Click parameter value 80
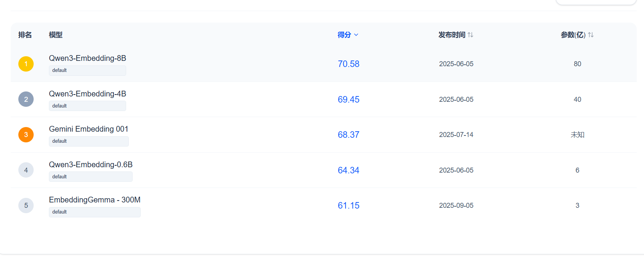 [x=577, y=64]
